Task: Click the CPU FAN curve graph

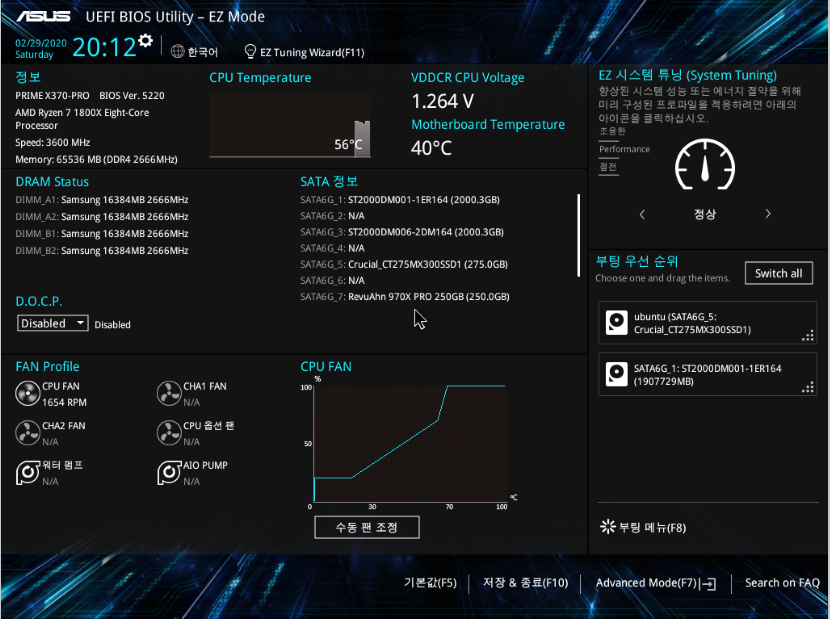Action: point(410,444)
